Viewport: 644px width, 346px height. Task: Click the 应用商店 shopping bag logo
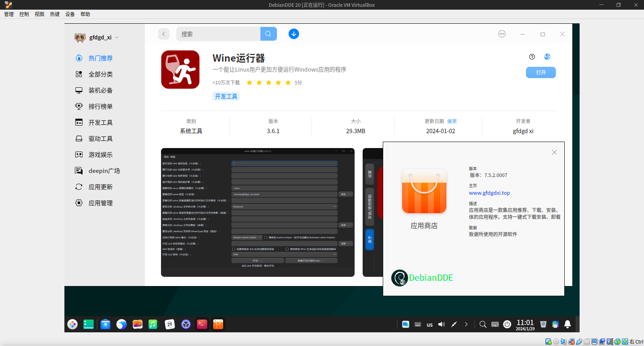click(424, 191)
